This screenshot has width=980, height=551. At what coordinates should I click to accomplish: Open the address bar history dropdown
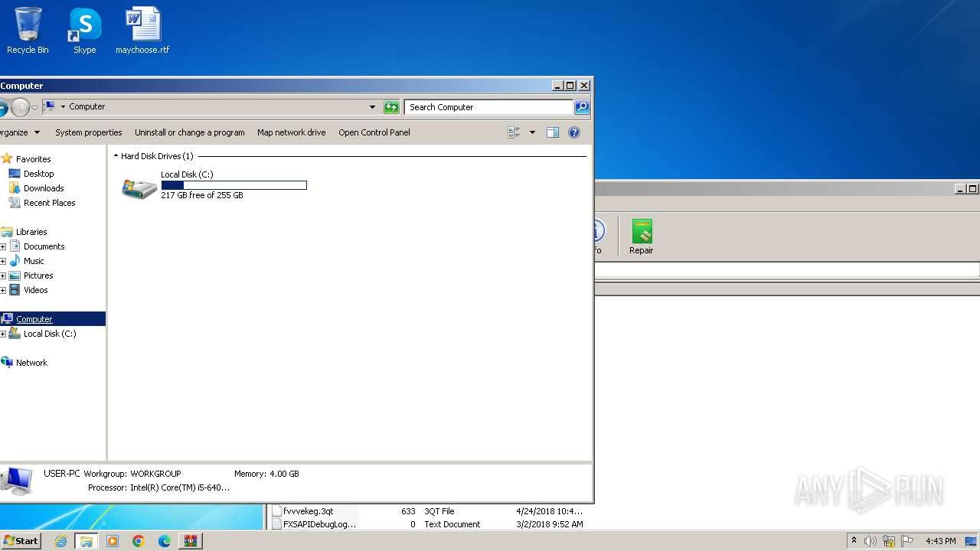coord(373,107)
